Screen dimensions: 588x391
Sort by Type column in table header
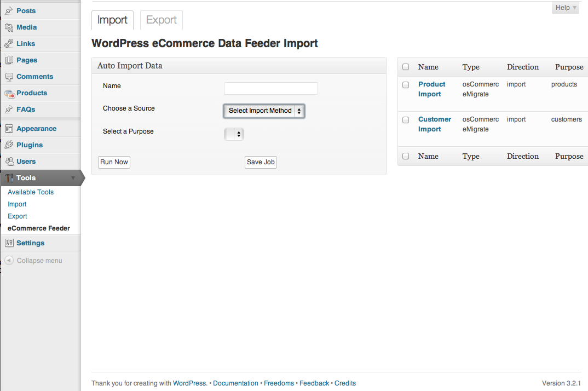click(471, 67)
